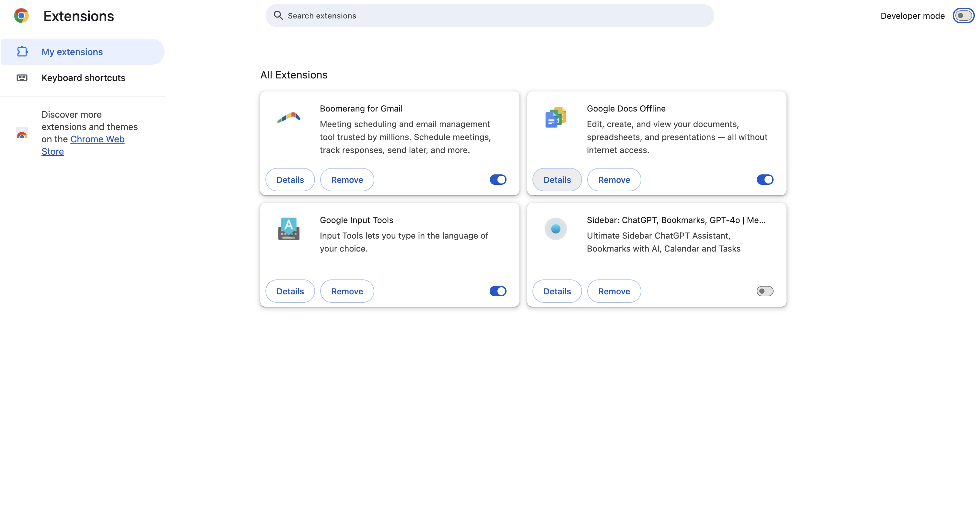Click the Sidebar ChatGPT extension icon

[555, 229]
